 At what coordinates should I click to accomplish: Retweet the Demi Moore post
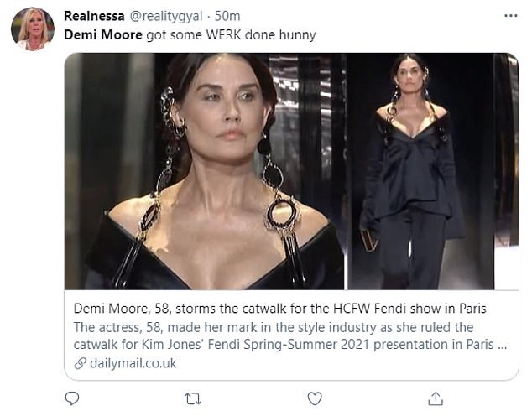coord(193,397)
